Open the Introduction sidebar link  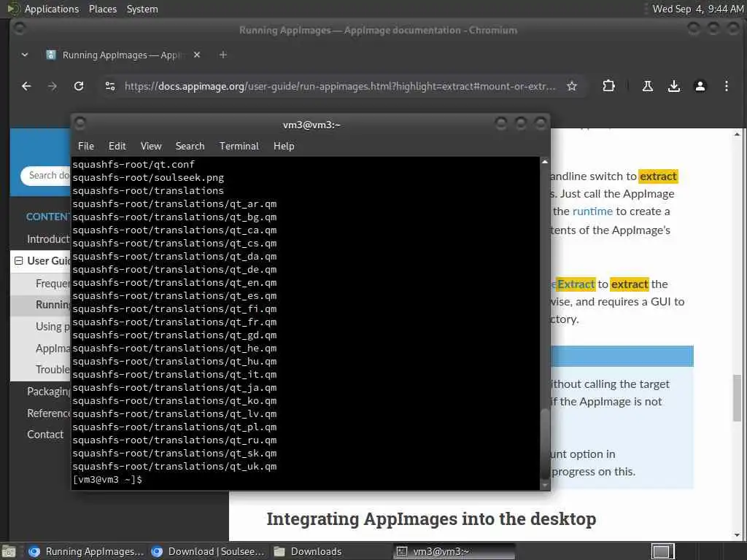(48, 239)
